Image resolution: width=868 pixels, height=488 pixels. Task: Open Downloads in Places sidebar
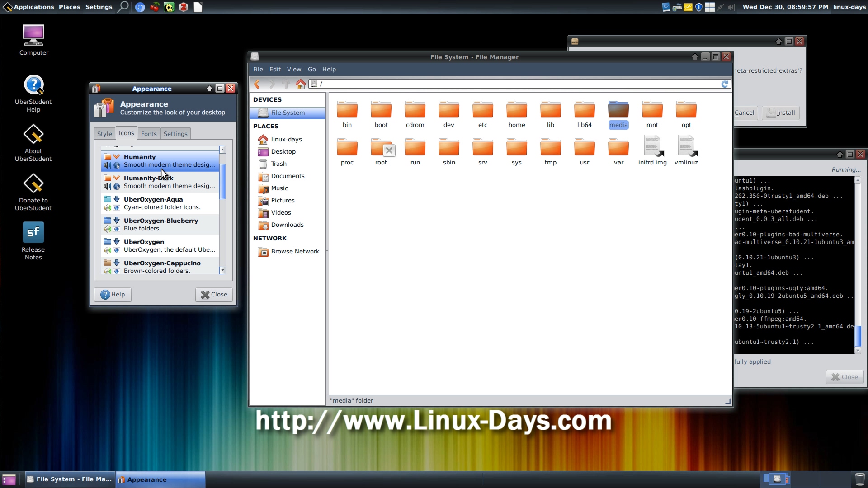pos(287,225)
